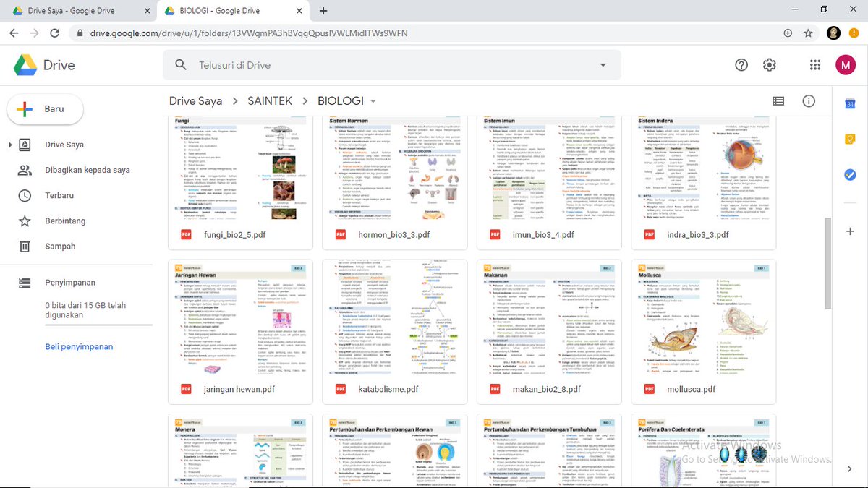This screenshot has height=488, width=868.
Task: Click PDF icon beside katabolisme.pdf
Action: click(341, 389)
